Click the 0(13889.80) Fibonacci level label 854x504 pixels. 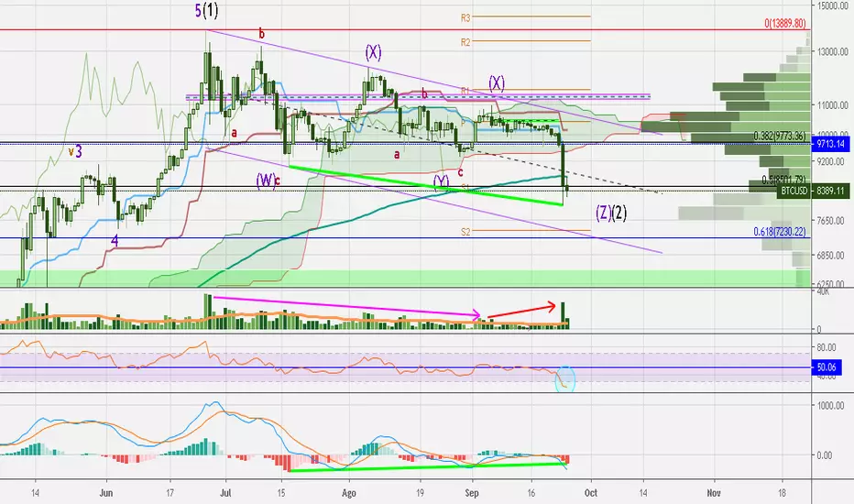coord(785,24)
